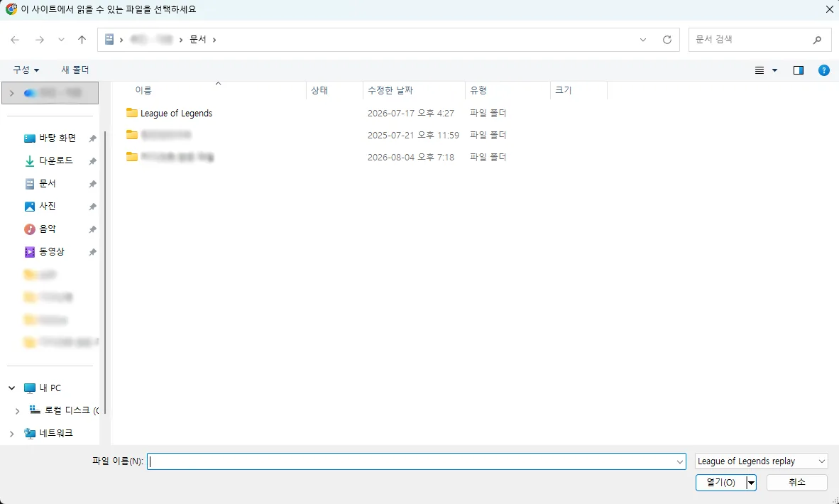Click the pin icon beside 다운로드
Viewport: 839px width, 504px height.
pyautogui.click(x=92, y=161)
